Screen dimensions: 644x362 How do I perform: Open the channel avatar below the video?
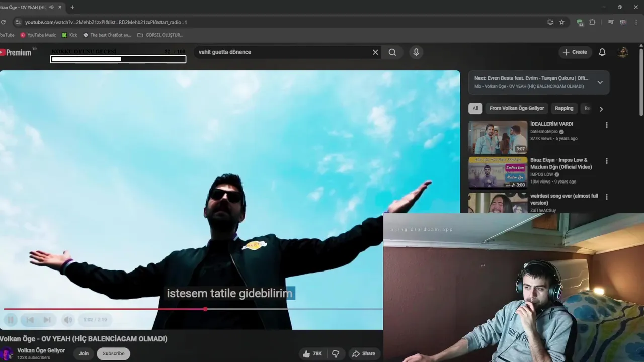[x=7, y=354]
